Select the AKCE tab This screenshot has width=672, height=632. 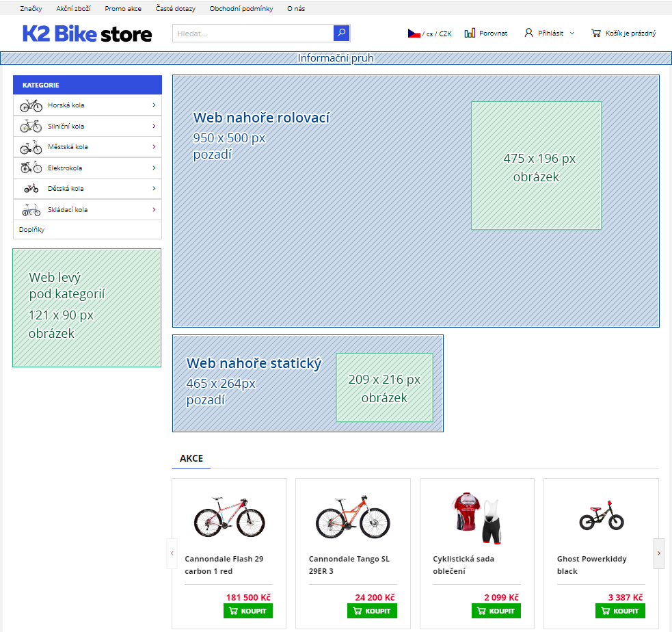(191, 458)
